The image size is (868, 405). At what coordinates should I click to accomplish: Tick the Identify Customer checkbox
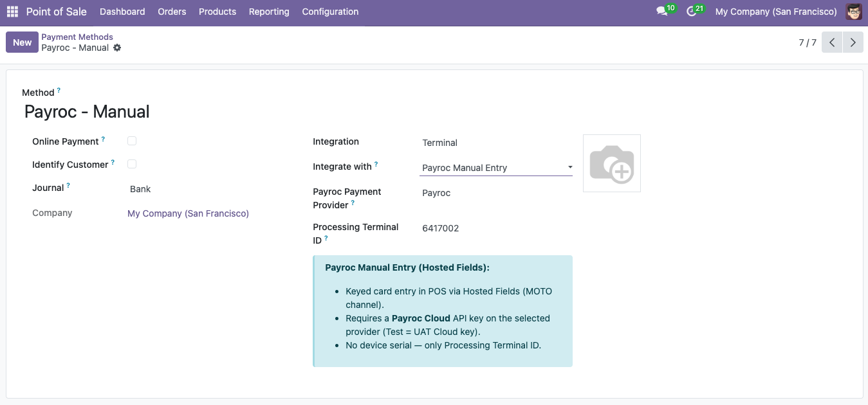pyautogui.click(x=132, y=164)
